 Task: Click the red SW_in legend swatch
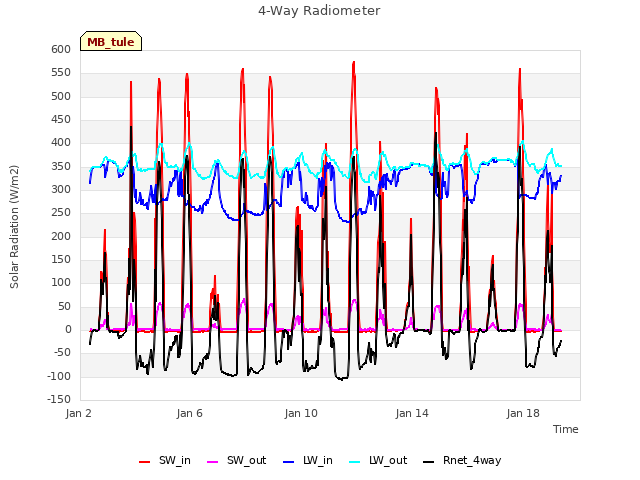coord(144,462)
